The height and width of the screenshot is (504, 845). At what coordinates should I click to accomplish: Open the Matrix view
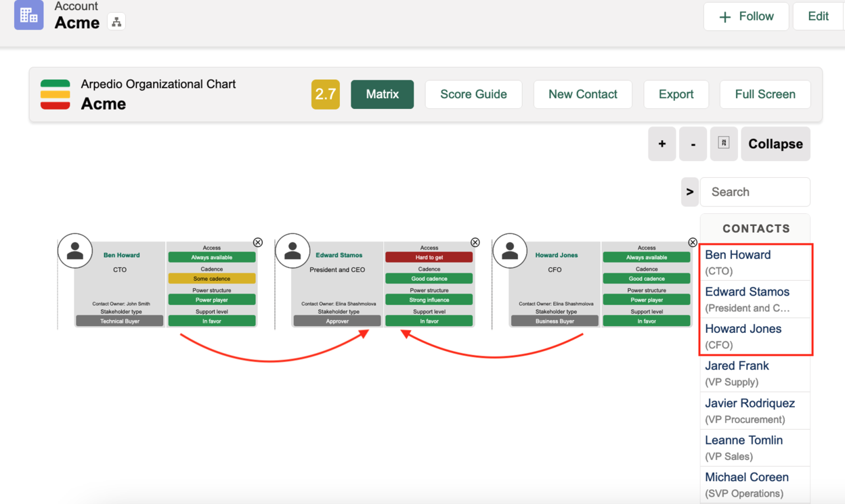click(x=383, y=94)
